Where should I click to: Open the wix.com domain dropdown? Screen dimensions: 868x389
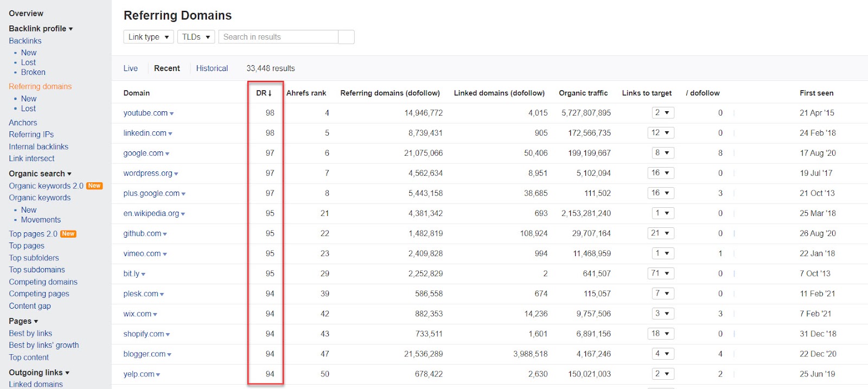point(155,314)
